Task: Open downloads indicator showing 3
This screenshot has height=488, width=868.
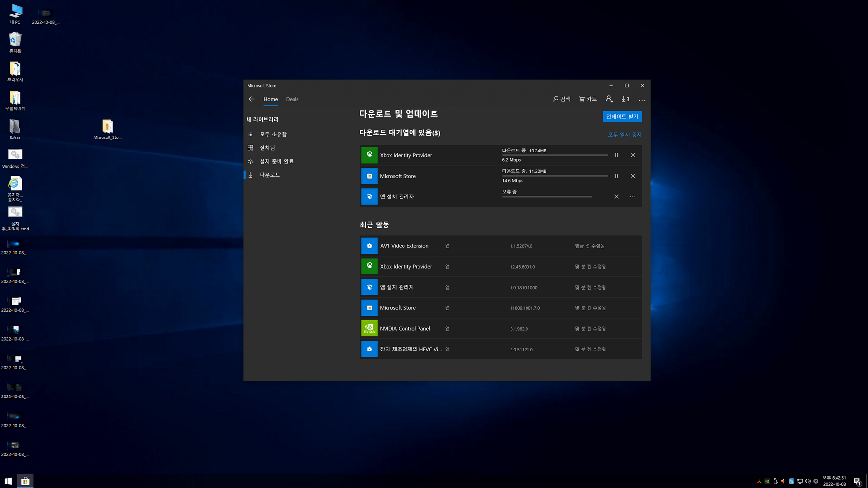Action: coord(626,99)
